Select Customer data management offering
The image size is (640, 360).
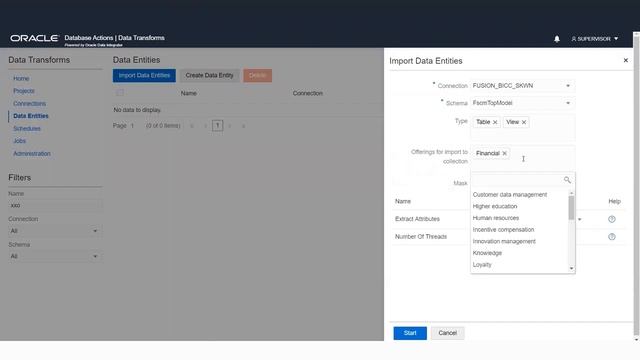pyautogui.click(x=510, y=195)
